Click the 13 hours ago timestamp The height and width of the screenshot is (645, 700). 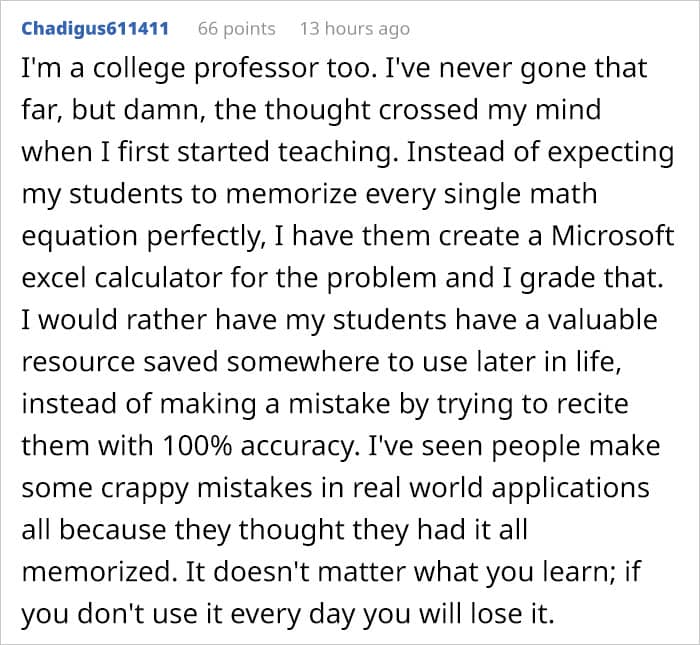pyautogui.click(x=354, y=29)
